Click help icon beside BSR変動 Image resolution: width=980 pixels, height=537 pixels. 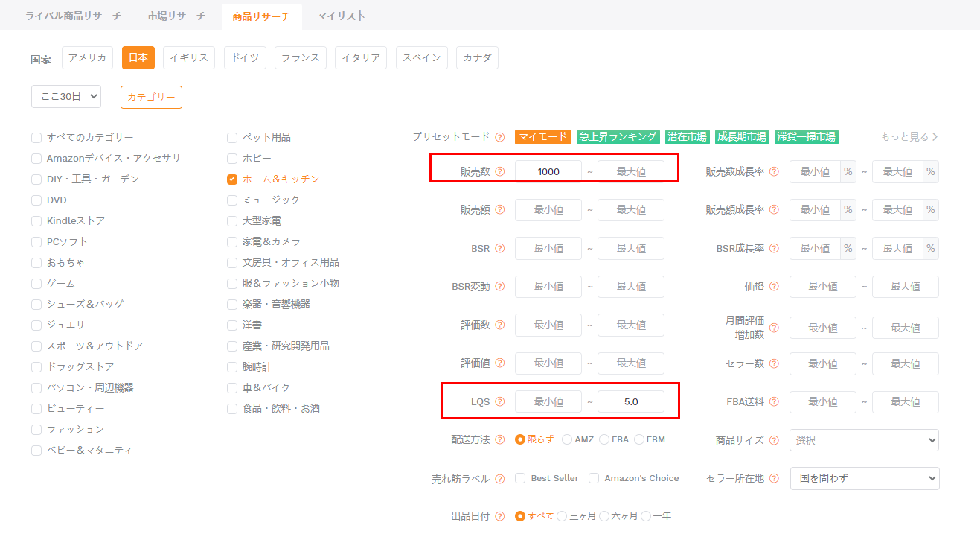tap(500, 286)
